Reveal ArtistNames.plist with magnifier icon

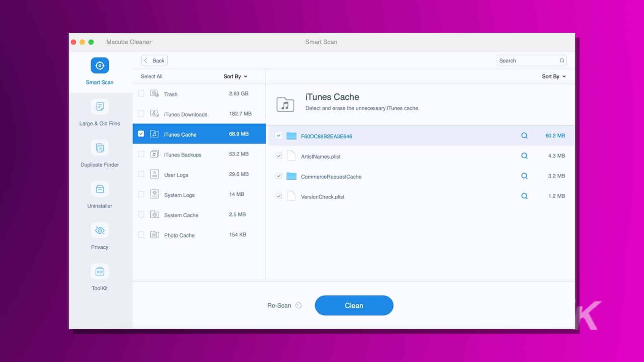pyautogui.click(x=525, y=156)
